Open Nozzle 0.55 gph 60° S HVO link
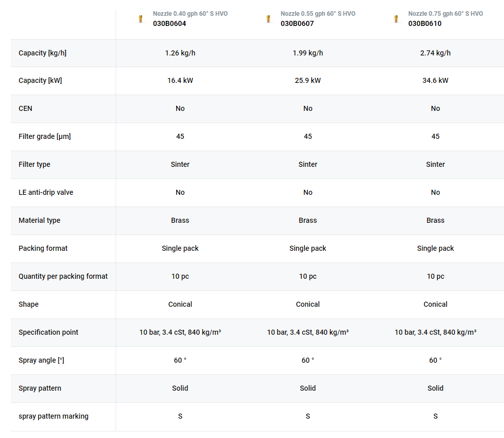Screen dimensions: 504x438 (x=318, y=14)
